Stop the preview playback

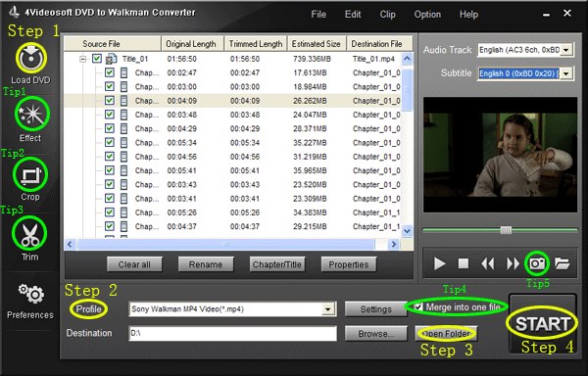pos(464,263)
